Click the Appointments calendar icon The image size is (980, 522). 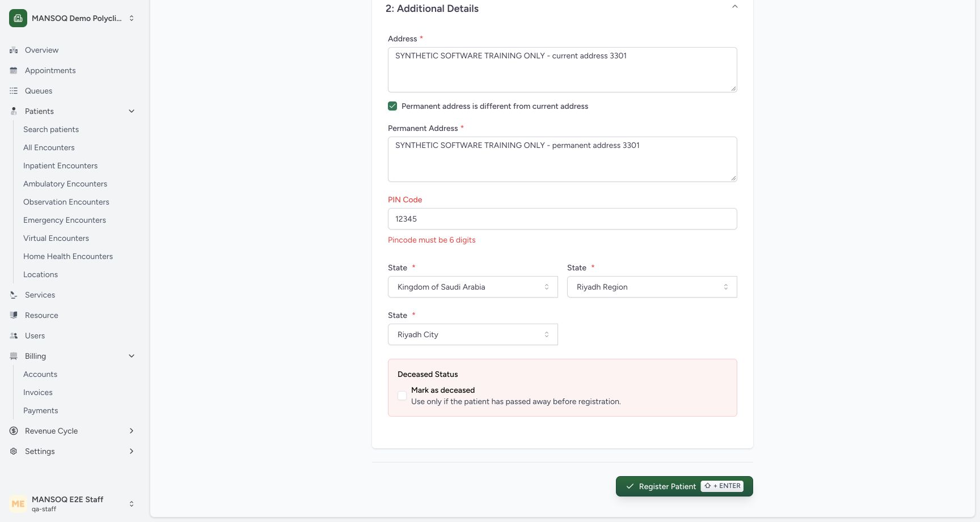point(14,70)
